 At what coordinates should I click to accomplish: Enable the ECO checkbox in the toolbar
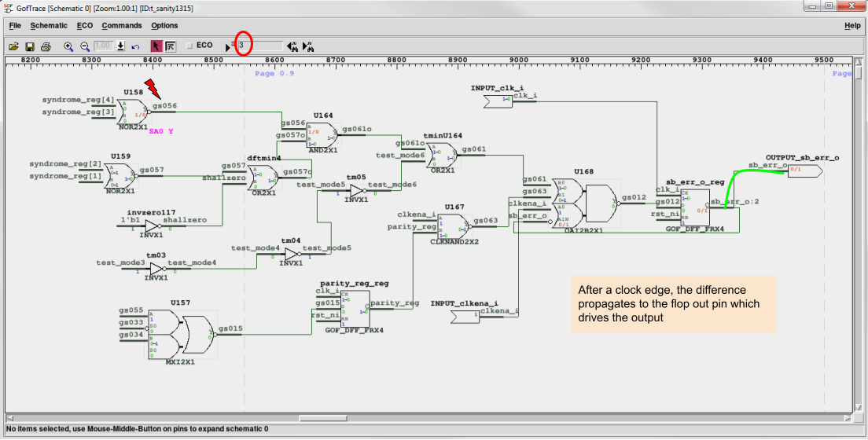pos(189,46)
